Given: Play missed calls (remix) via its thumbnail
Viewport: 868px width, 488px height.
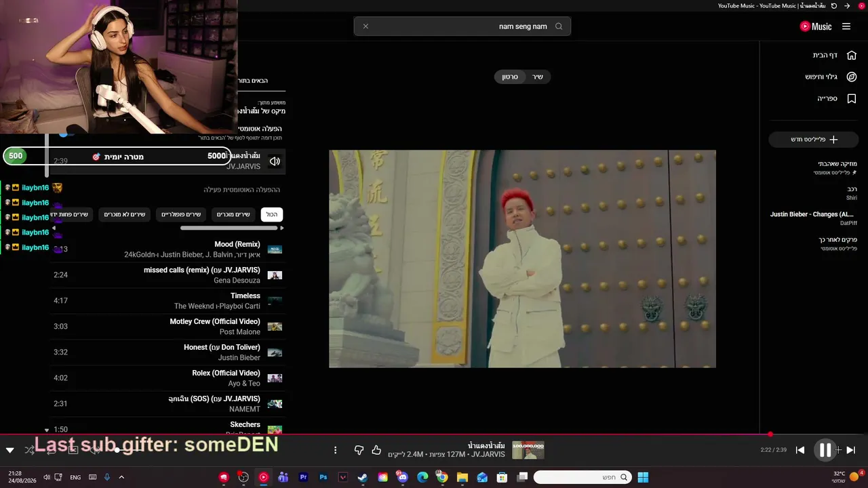Looking at the screenshot, I should 275,275.
